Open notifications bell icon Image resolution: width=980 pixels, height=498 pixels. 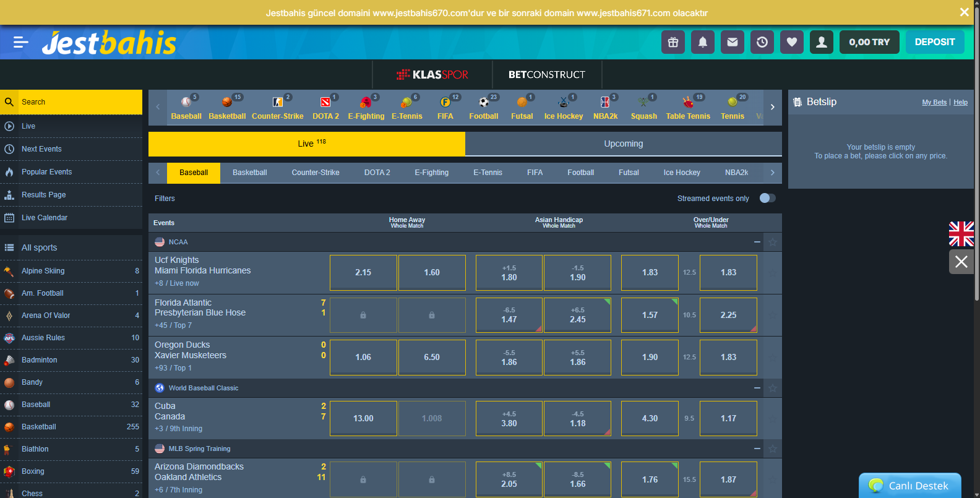(x=703, y=42)
